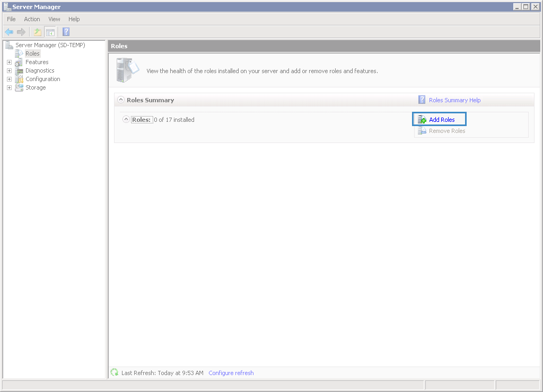The width and height of the screenshot is (543, 392).
Task: Open the Action menu
Action: point(32,19)
